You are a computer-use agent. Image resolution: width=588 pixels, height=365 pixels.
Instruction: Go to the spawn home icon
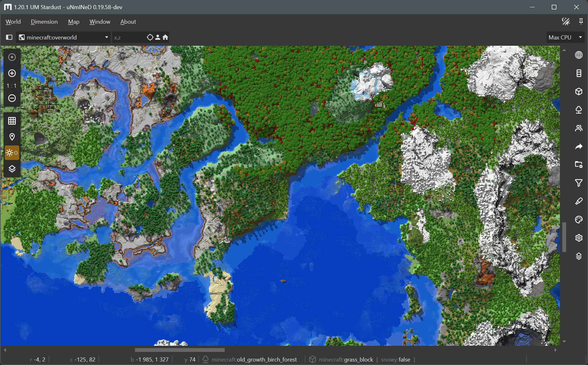[165, 37]
